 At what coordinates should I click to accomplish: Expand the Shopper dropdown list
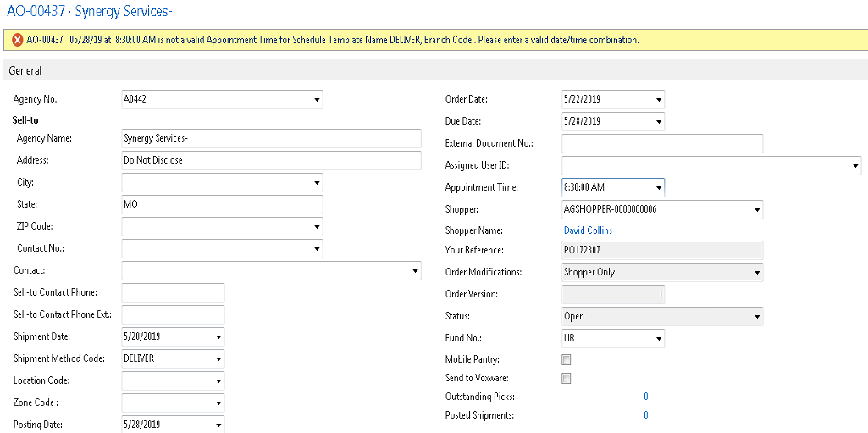coord(756,209)
